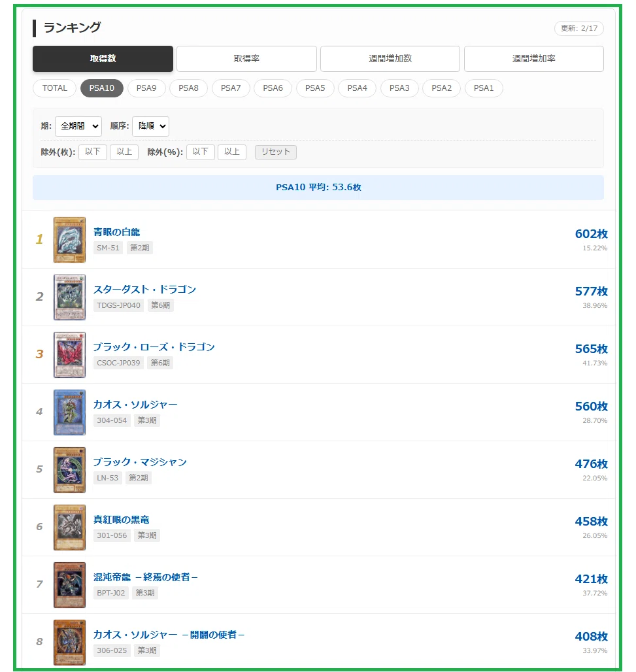Click the 304-054 set code tag
This screenshot has width=636, height=672.
112,420
